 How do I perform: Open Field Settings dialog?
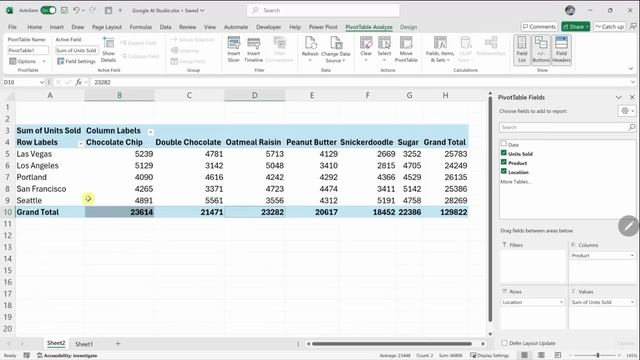point(76,61)
